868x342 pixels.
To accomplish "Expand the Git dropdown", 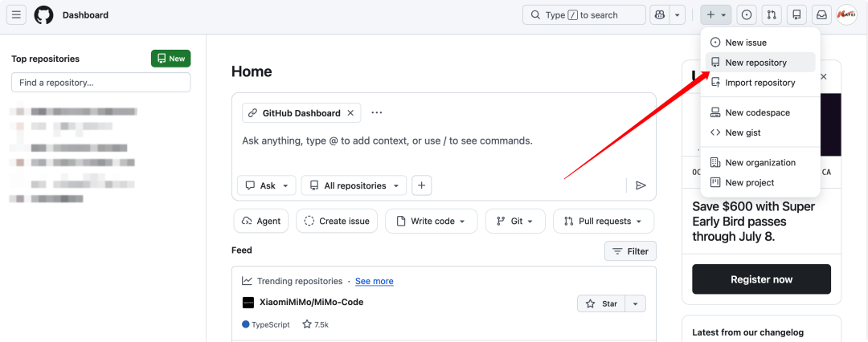I will (515, 221).
